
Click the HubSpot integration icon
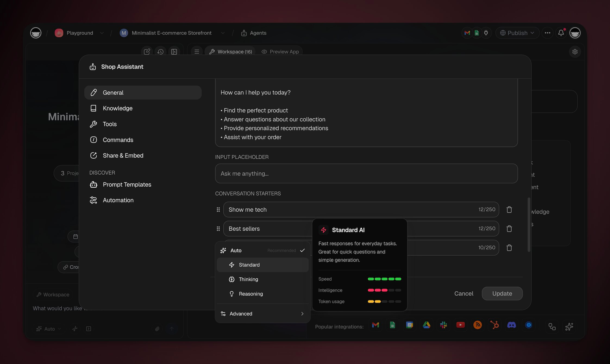tap(494, 325)
